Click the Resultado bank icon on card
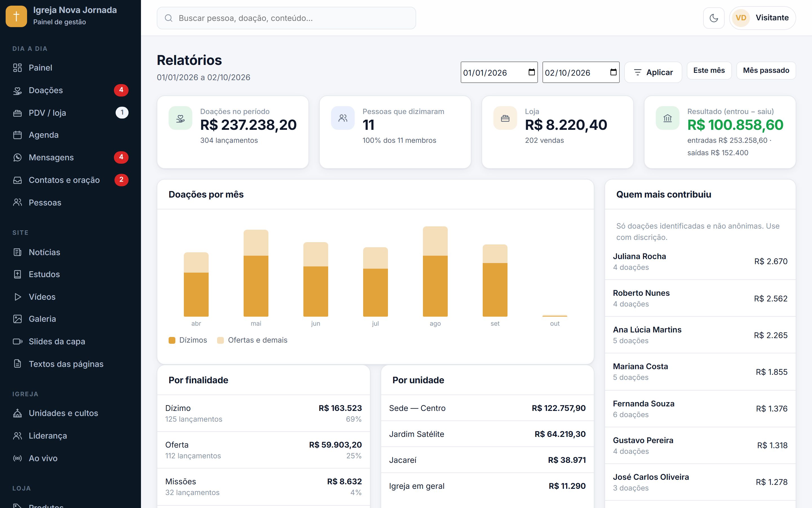 click(667, 118)
